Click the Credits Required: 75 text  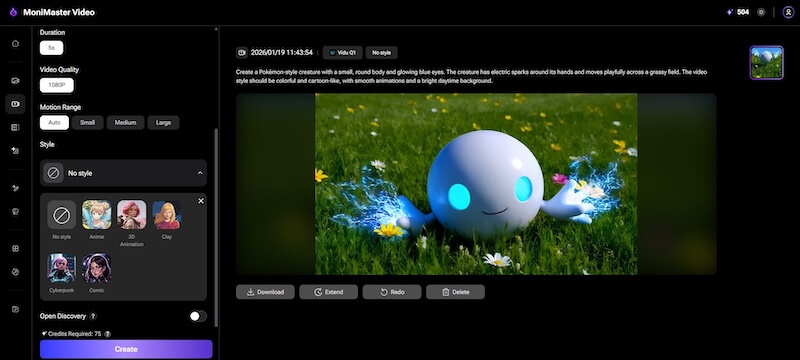pyautogui.click(x=74, y=334)
